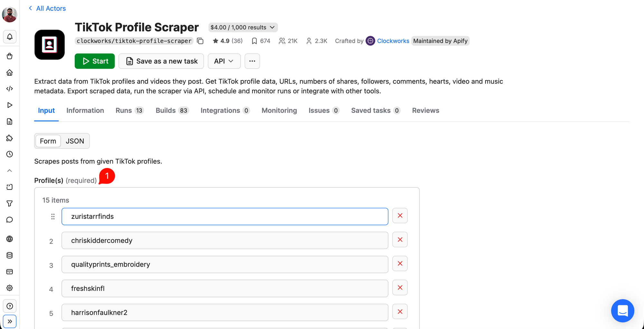Viewport: 644px width, 329px height.
Task: Open the more actions ellipsis menu
Action: click(x=252, y=61)
